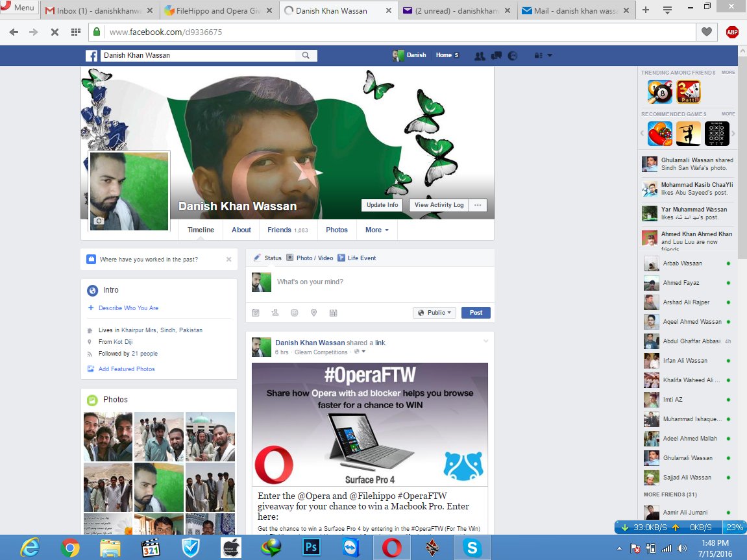Open friend requests icon
The width and height of the screenshot is (747, 560).
480,56
